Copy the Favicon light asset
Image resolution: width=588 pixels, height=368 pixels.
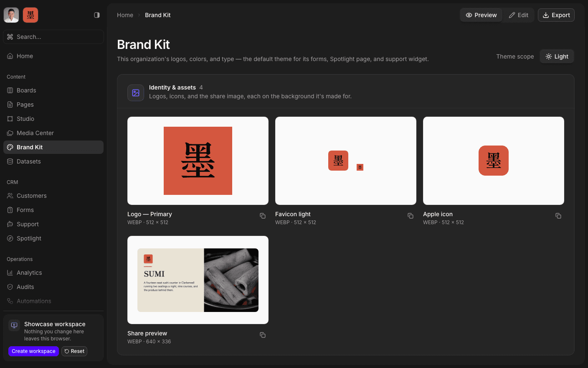pos(411,216)
